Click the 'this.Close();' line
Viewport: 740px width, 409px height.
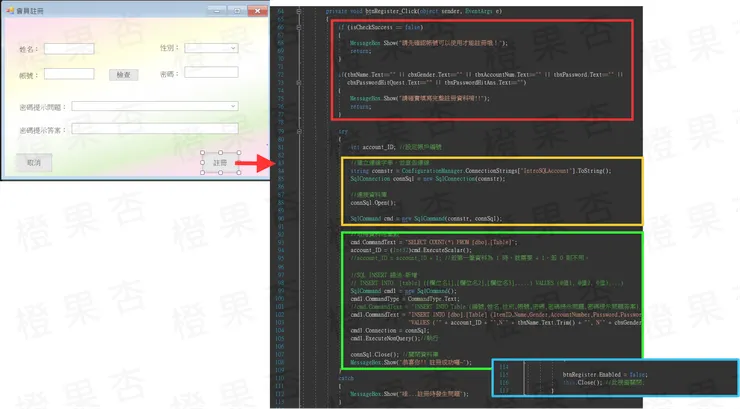point(604,383)
